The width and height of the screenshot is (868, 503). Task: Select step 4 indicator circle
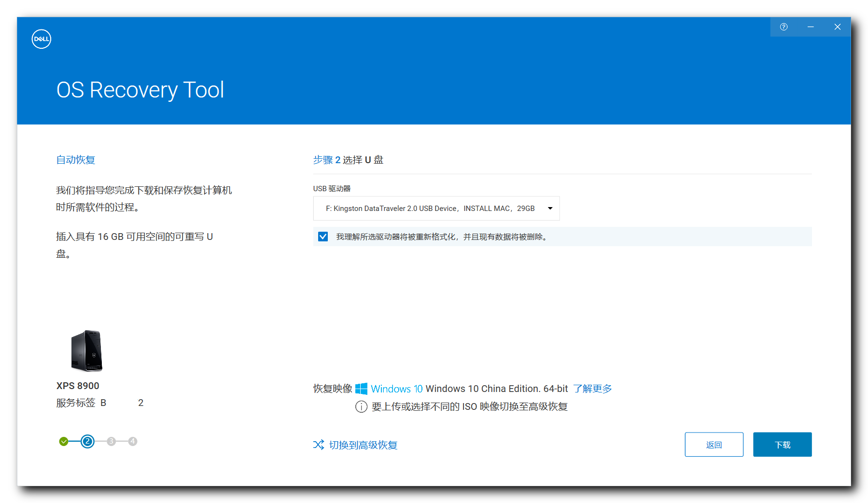(x=133, y=441)
